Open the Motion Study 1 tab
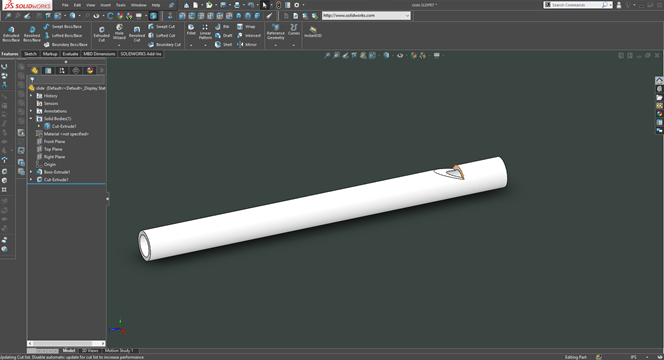664x360 pixels. [x=119, y=351]
